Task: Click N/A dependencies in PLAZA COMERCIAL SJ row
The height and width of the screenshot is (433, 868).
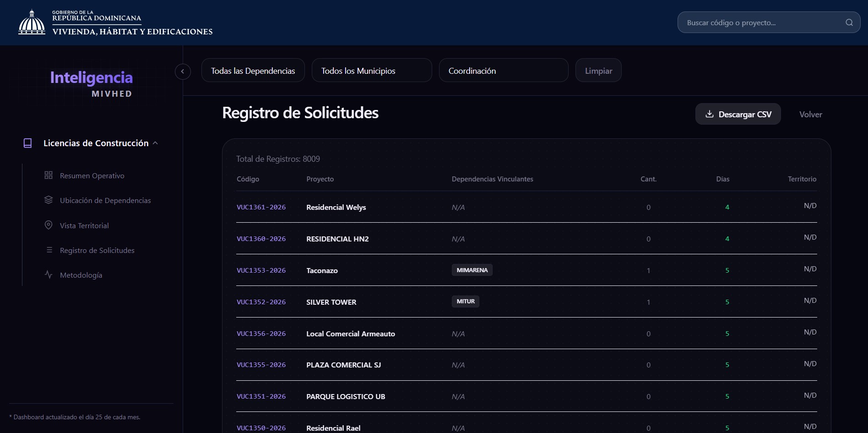Action: point(458,365)
